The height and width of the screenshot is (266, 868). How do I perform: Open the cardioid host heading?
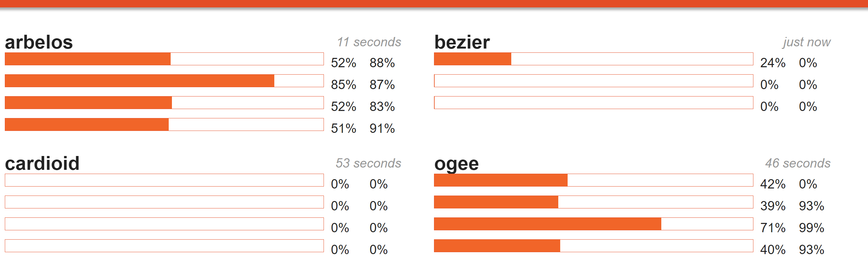pyautogui.click(x=42, y=163)
